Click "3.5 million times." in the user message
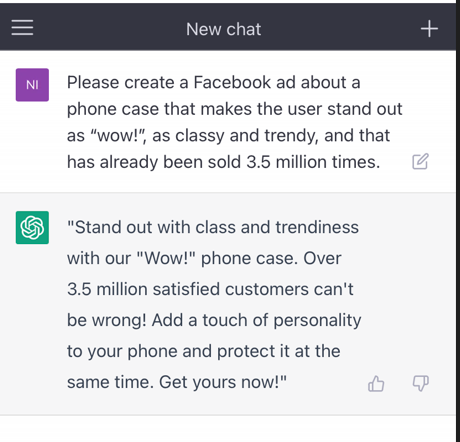The width and height of the screenshot is (460, 442). (x=313, y=162)
